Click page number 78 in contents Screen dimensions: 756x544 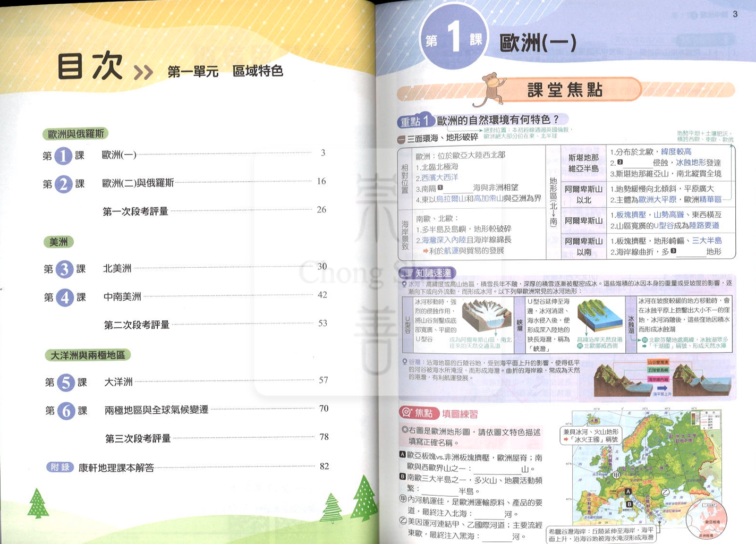(x=324, y=437)
